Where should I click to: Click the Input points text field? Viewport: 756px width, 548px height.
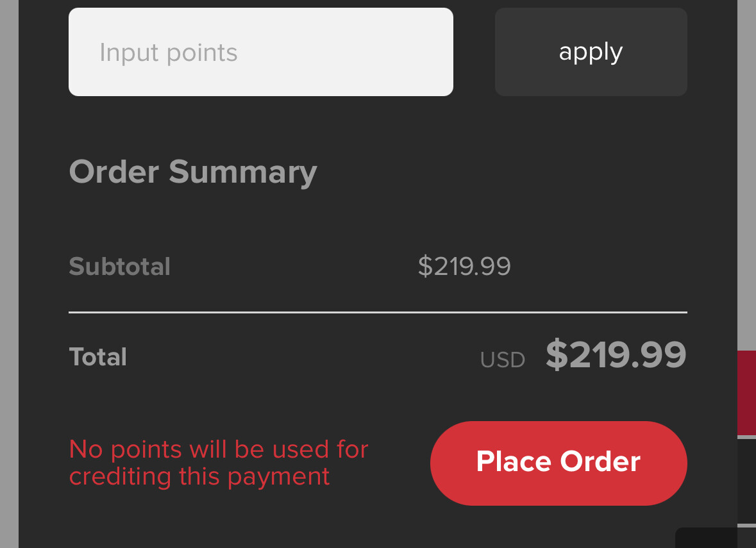click(260, 52)
